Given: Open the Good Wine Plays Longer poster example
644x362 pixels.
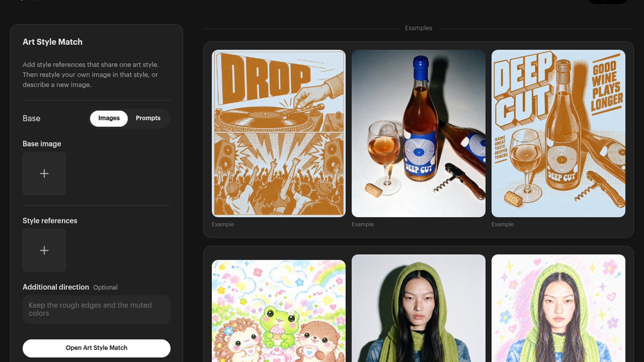Looking at the screenshot, I should 558,133.
